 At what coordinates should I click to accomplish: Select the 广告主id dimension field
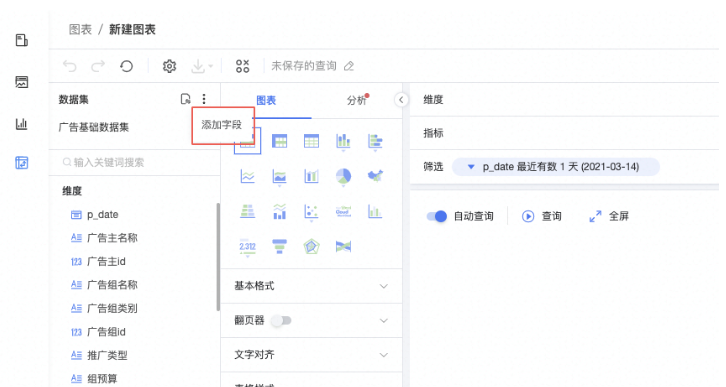coord(98,262)
